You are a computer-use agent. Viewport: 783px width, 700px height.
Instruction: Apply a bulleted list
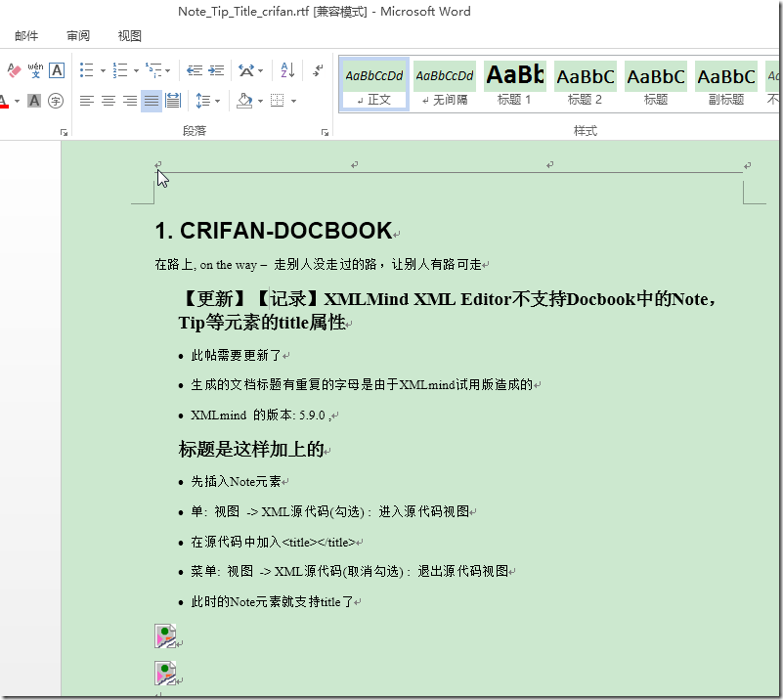pyautogui.click(x=86, y=70)
